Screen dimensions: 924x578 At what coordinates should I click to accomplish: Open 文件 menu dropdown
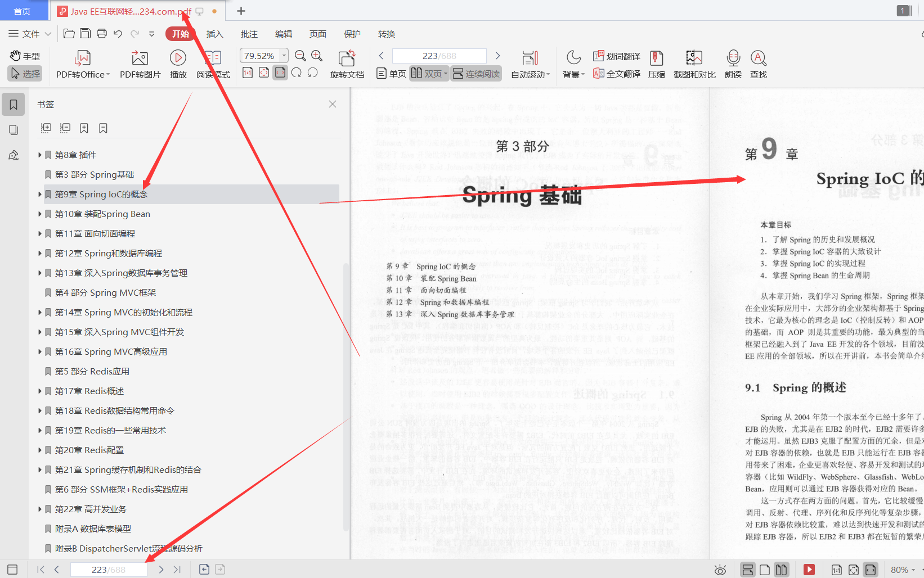[x=30, y=34]
